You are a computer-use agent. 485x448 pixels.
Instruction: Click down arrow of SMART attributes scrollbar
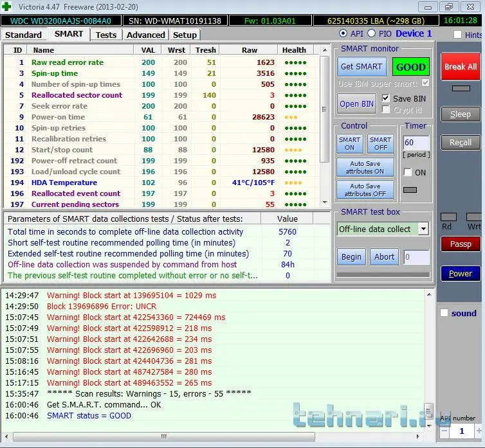coord(324,202)
